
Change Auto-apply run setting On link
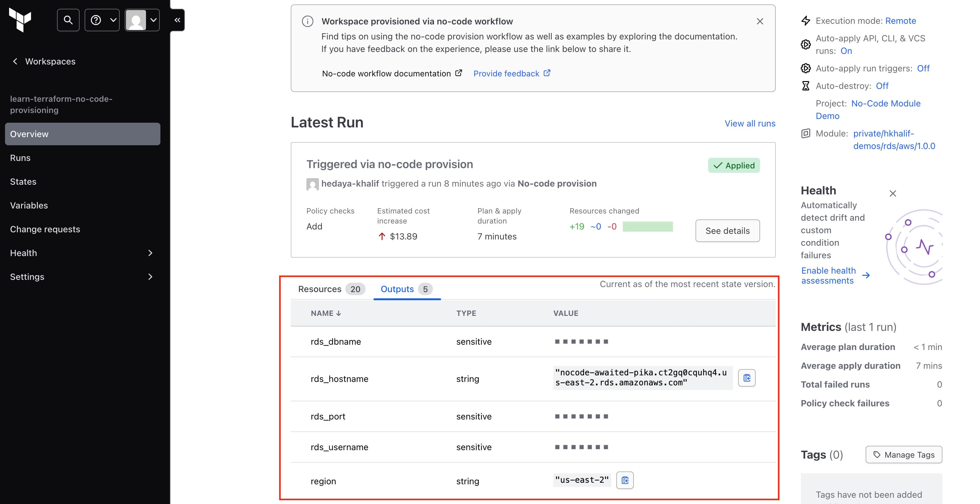pos(846,50)
